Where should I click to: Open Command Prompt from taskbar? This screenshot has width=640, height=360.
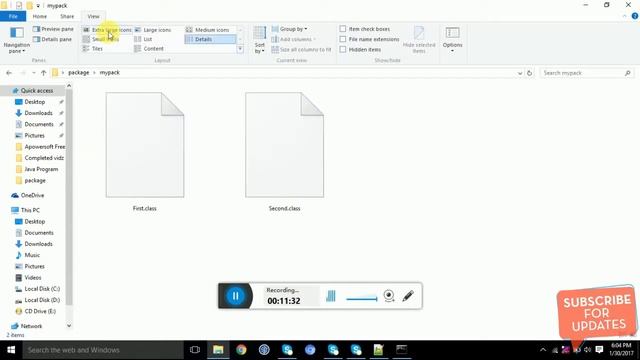(402, 350)
